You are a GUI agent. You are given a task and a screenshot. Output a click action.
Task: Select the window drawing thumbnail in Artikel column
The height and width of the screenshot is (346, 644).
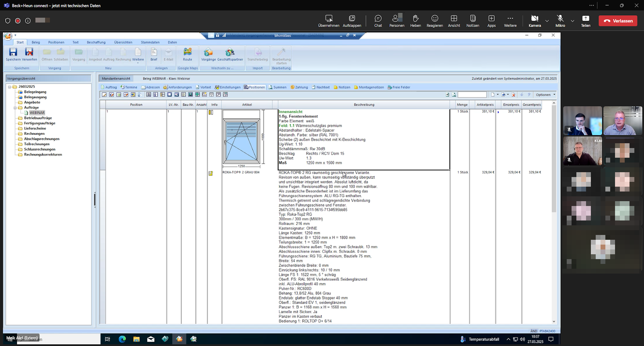(244, 139)
